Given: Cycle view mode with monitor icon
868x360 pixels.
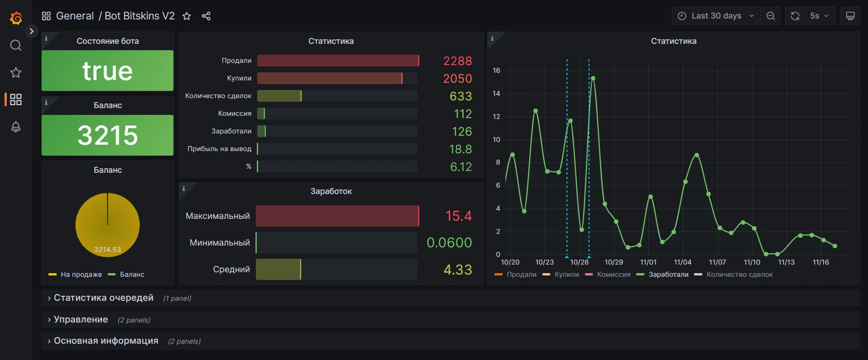Looking at the screenshot, I should coord(850,16).
